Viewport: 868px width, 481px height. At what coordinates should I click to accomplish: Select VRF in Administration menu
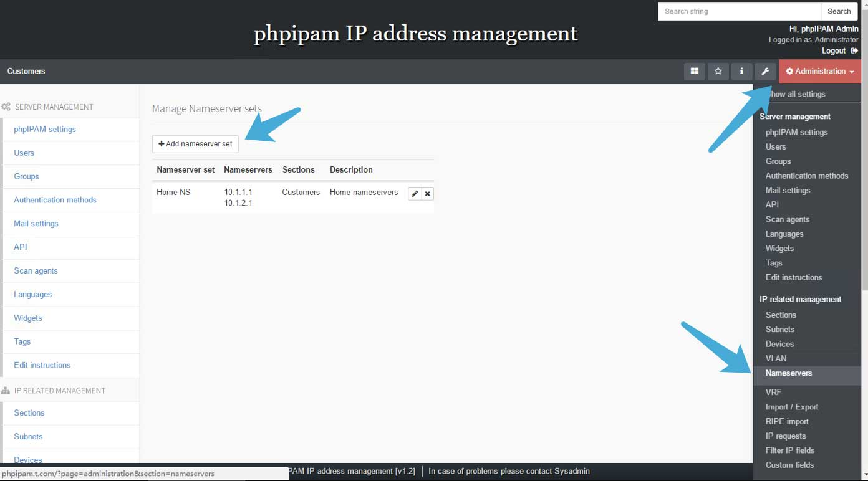[x=773, y=393]
